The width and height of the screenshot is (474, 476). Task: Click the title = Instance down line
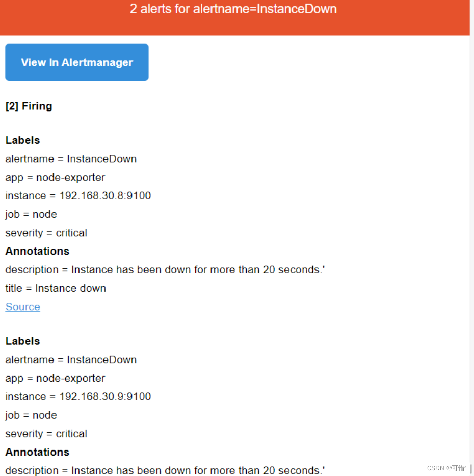pos(56,288)
